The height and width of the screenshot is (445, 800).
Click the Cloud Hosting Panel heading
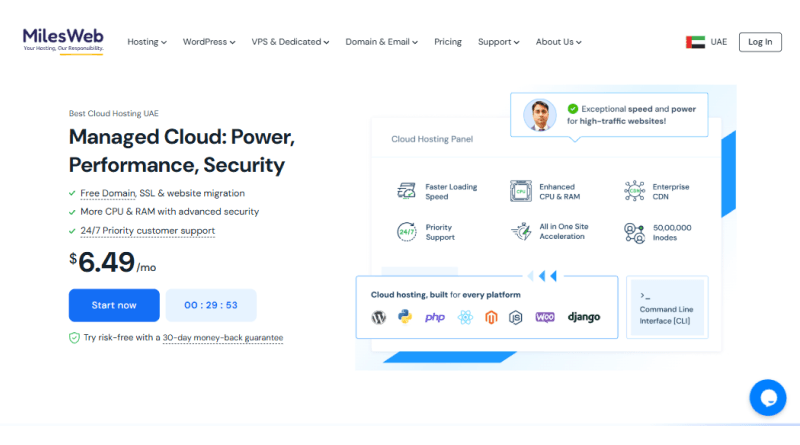point(432,139)
